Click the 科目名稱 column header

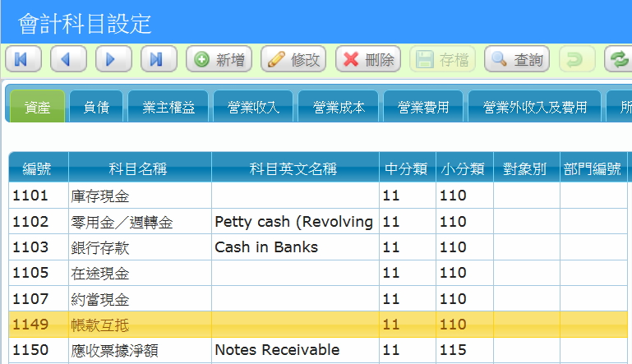click(x=139, y=169)
